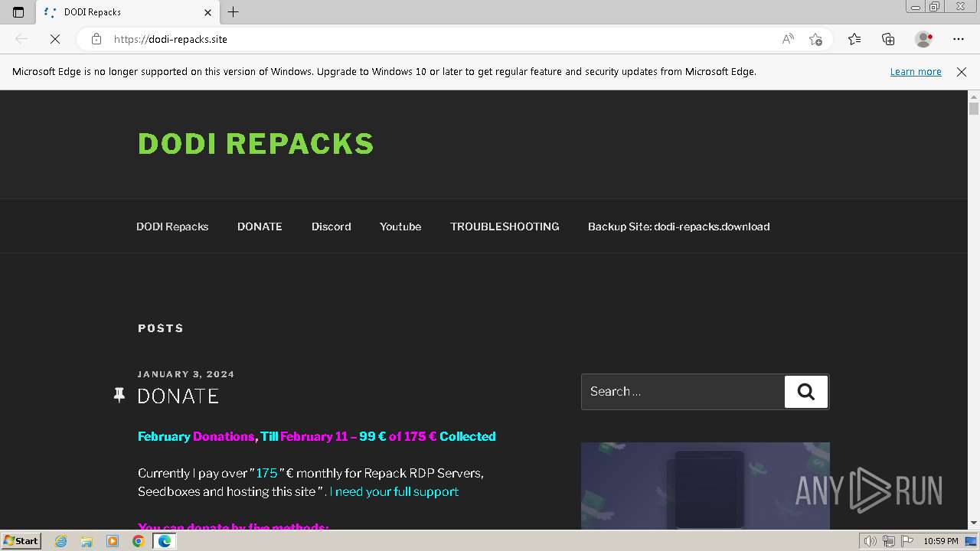Click 'February Donations' heading text
This screenshot has height=551, width=980.
coord(196,436)
